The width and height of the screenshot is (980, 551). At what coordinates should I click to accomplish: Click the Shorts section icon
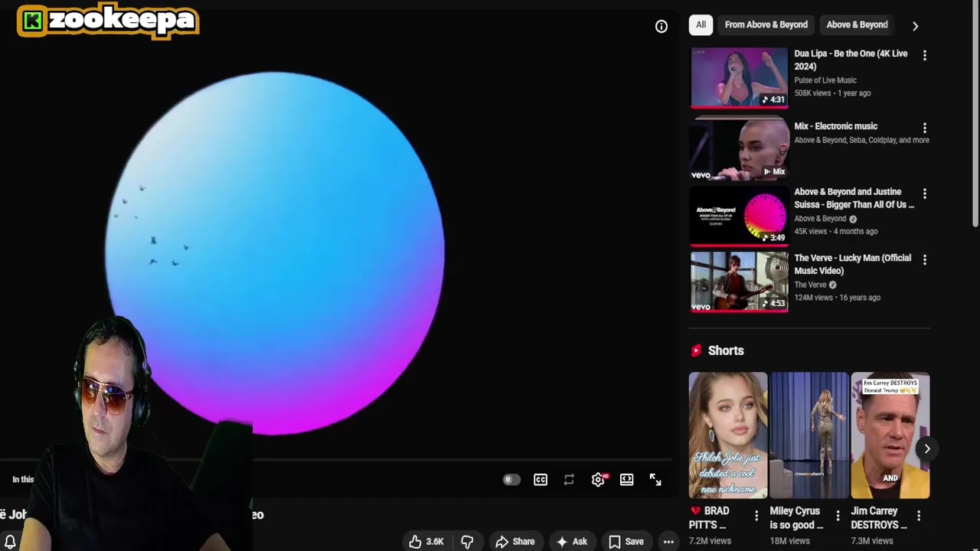pos(696,350)
